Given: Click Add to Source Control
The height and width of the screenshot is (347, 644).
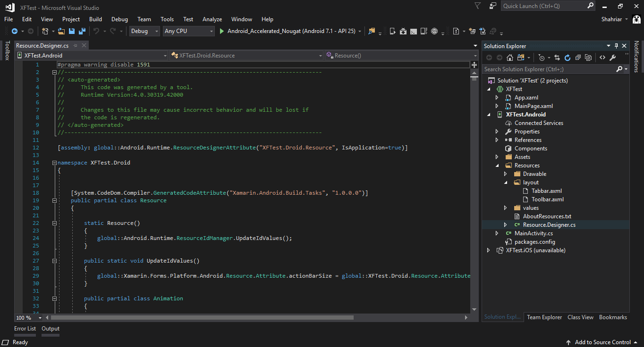Looking at the screenshot, I should 602,342.
